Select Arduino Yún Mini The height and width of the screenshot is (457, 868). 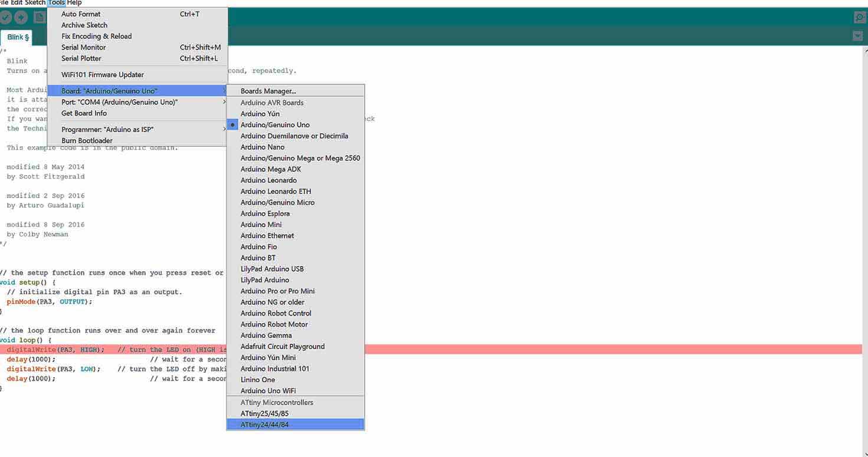[x=296, y=358]
